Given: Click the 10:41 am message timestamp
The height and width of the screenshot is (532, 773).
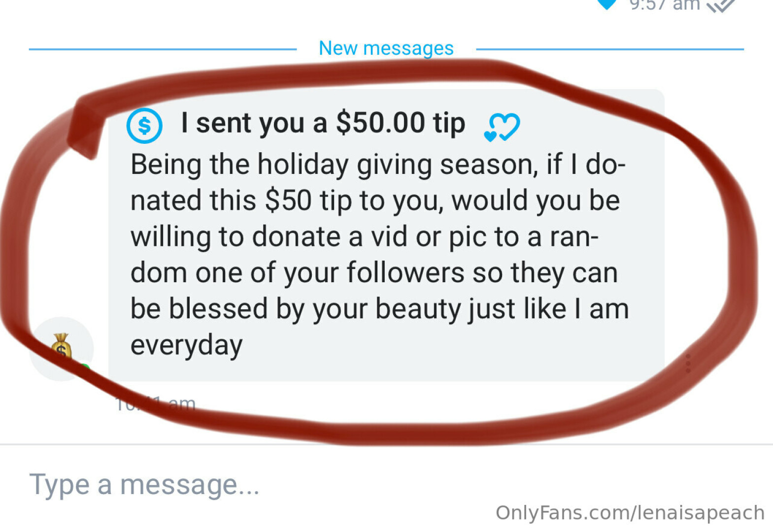Looking at the screenshot, I should pyautogui.click(x=156, y=404).
